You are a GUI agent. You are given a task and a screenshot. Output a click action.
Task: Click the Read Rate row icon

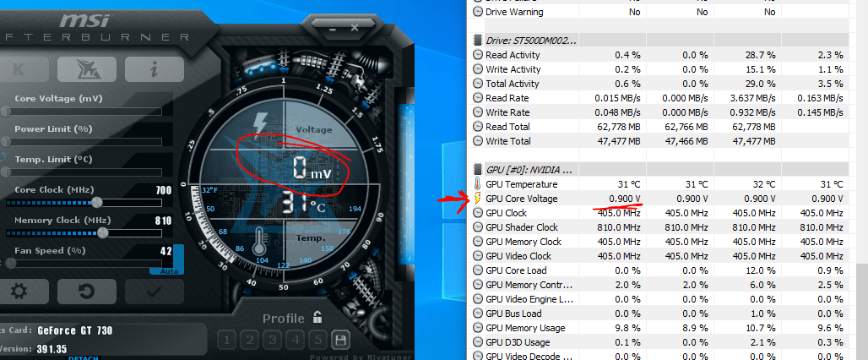pyautogui.click(x=478, y=98)
